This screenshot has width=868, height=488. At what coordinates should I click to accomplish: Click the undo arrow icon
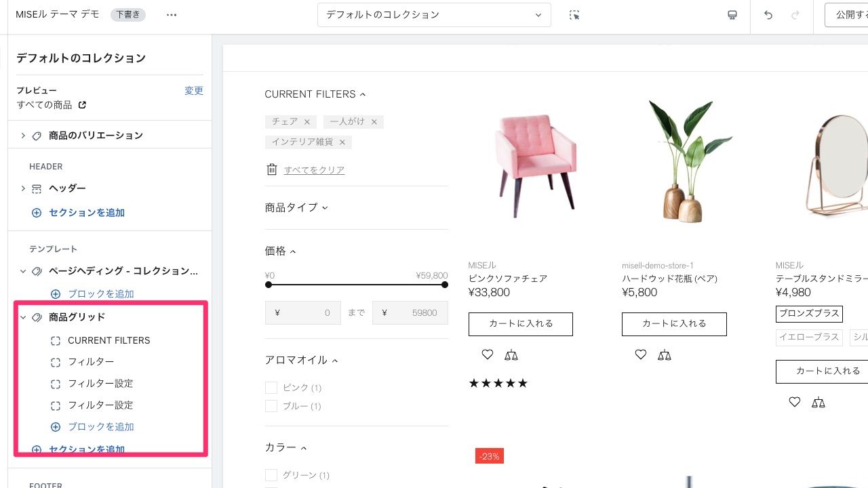pos(768,15)
